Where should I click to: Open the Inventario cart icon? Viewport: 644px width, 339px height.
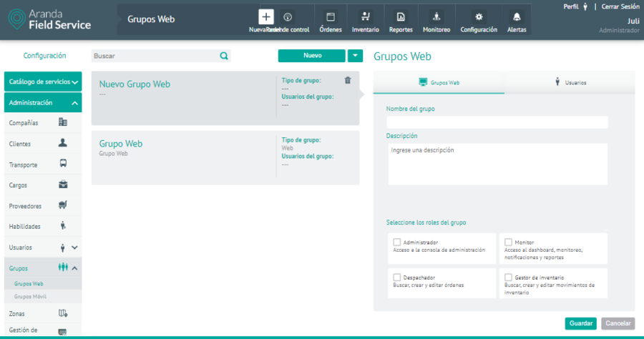click(365, 16)
